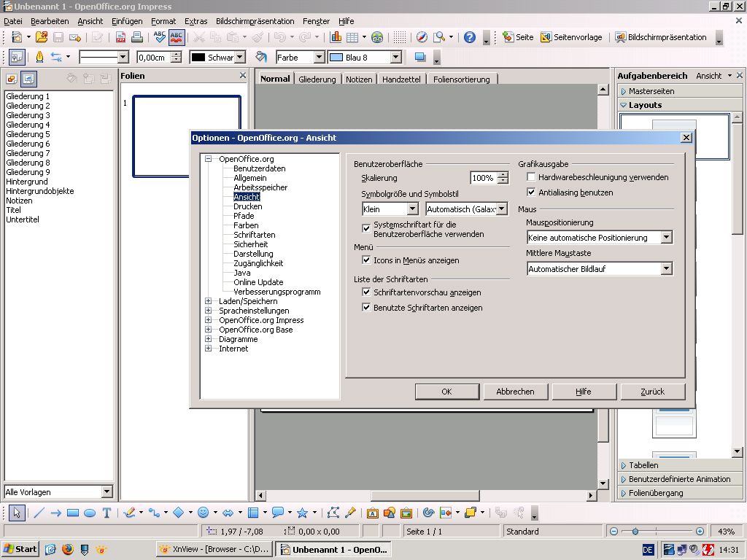Open the Alle Vorlagen dropdown
747x560 pixels.
click(107, 491)
